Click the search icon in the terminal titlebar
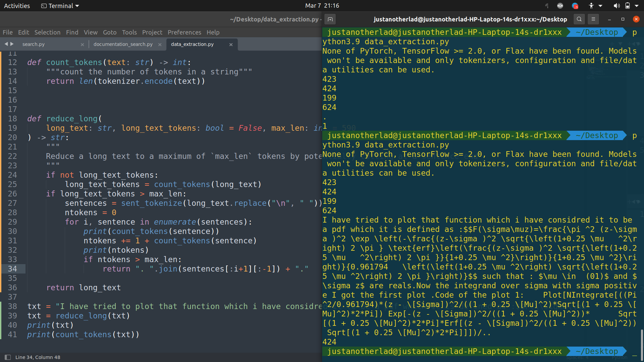The image size is (644, 362). (579, 19)
